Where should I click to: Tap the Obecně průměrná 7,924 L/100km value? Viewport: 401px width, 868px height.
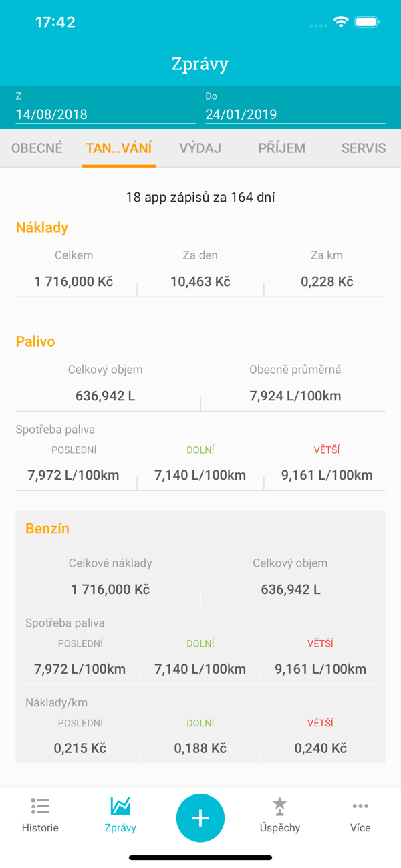tap(295, 396)
